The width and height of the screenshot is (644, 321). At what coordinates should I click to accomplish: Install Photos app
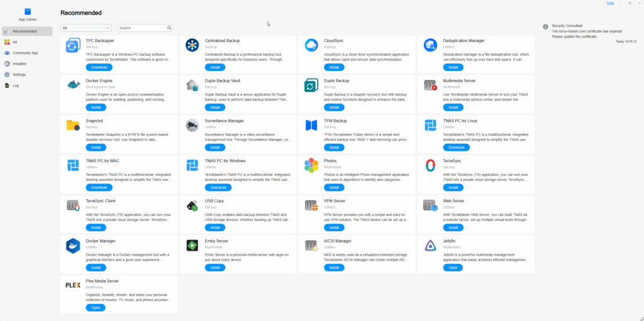(335, 188)
